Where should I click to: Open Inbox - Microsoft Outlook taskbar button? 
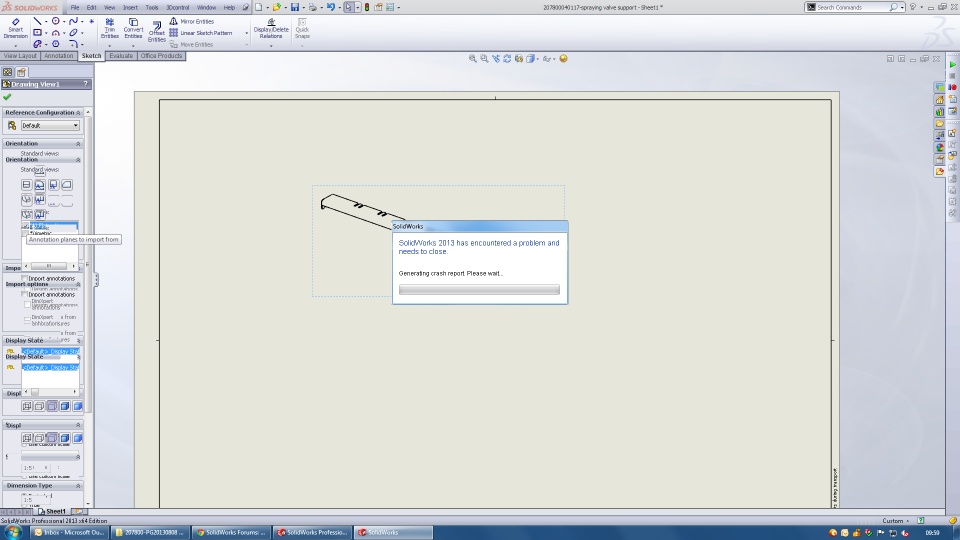[69, 533]
